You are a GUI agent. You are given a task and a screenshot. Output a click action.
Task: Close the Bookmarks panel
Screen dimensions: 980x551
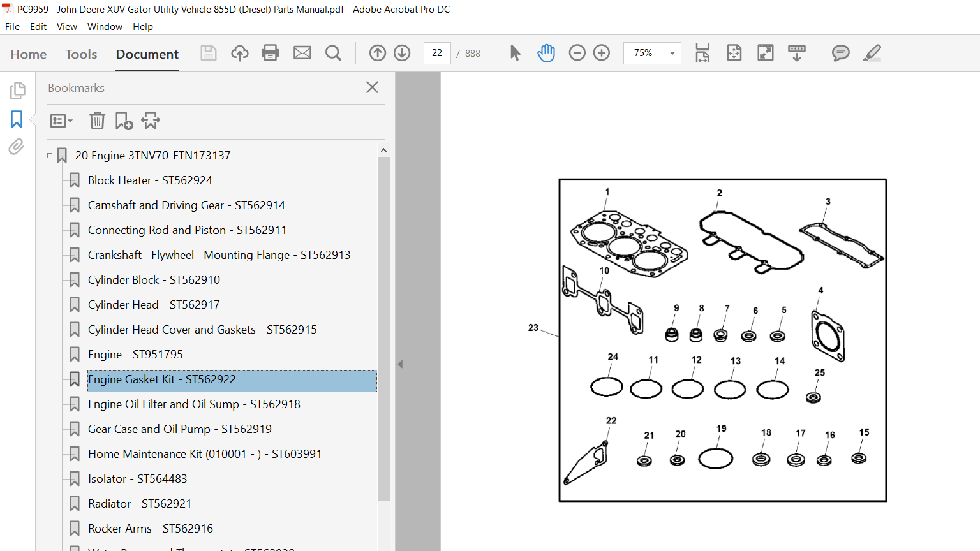coord(373,87)
